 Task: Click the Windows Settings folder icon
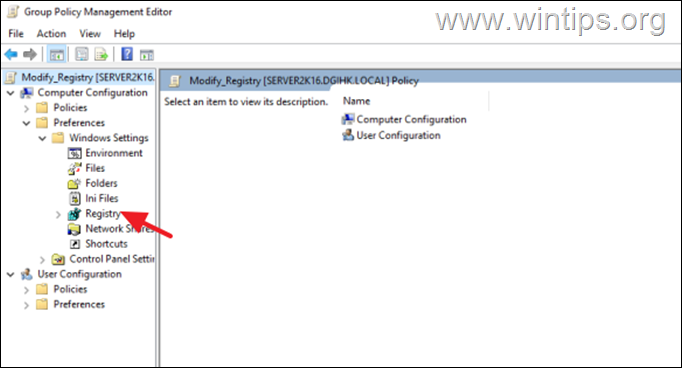[x=58, y=138]
